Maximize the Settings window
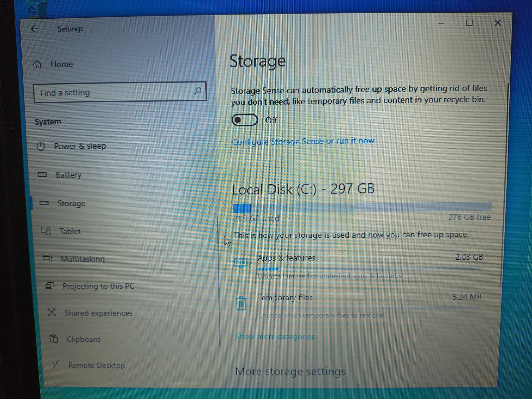Viewport: 532px width, 399px height. tap(469, 23)
